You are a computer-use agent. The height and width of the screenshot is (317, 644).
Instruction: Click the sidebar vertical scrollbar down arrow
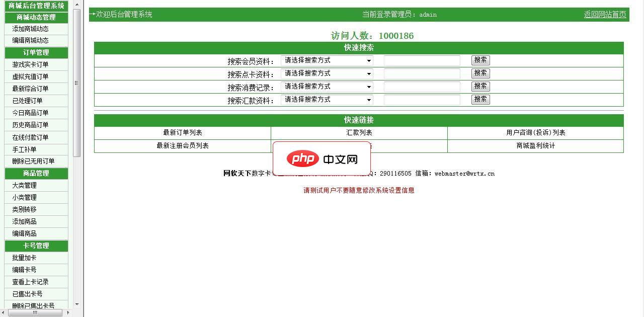[76, 304]
